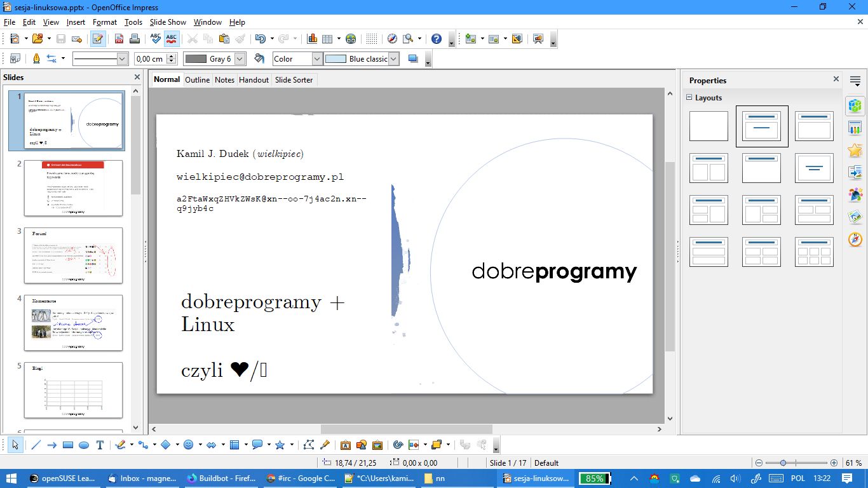Activate the Select arrow tool
Viewport: 868px width, 488px height.
click(15, 445)
